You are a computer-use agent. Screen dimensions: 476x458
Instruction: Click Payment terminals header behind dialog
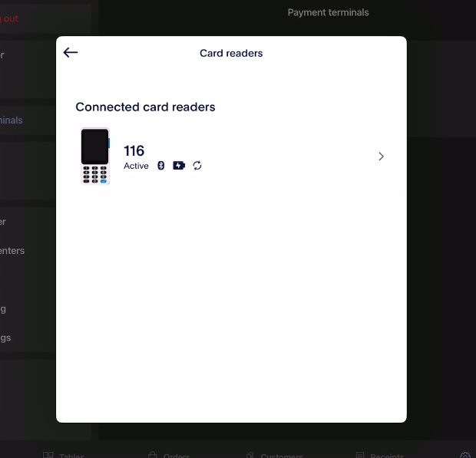click(328, 12)
